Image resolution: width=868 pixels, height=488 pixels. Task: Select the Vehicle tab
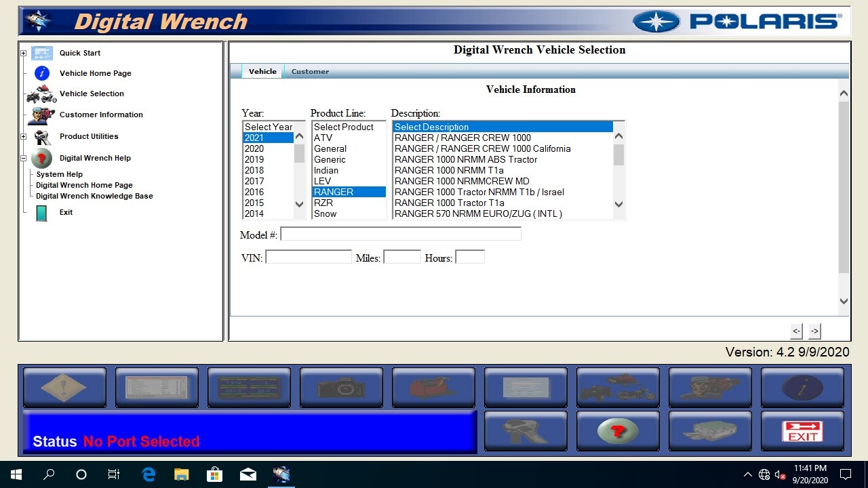click(x=262, y=71)
